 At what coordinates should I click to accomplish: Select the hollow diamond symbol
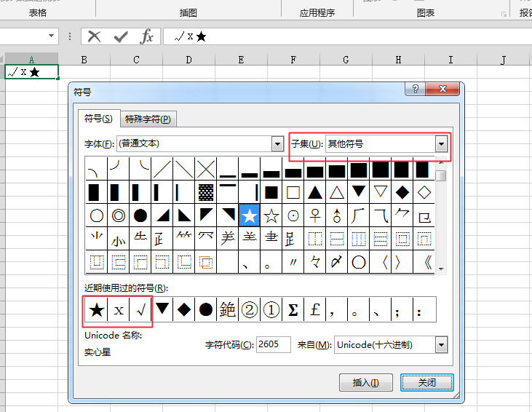pos(424,192)
